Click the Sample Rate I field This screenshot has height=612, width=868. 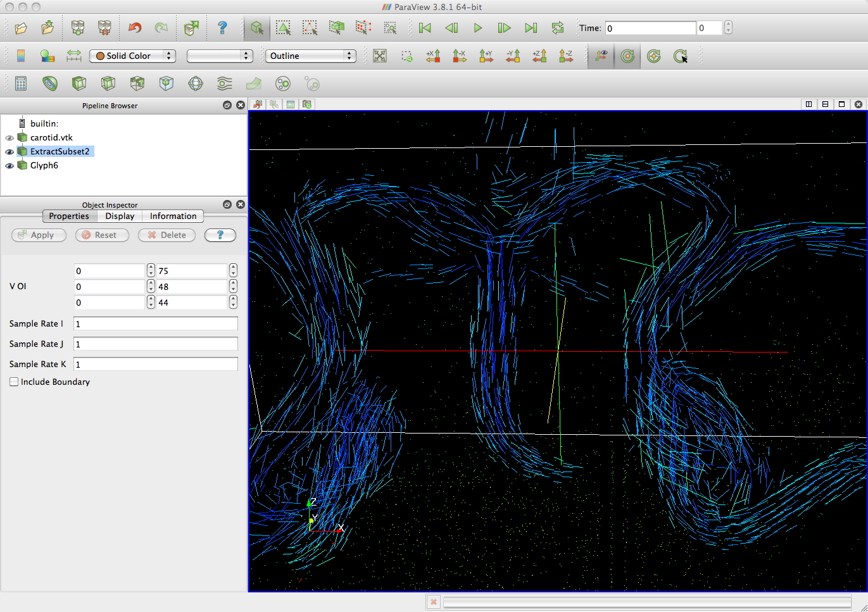click(156, 323)
